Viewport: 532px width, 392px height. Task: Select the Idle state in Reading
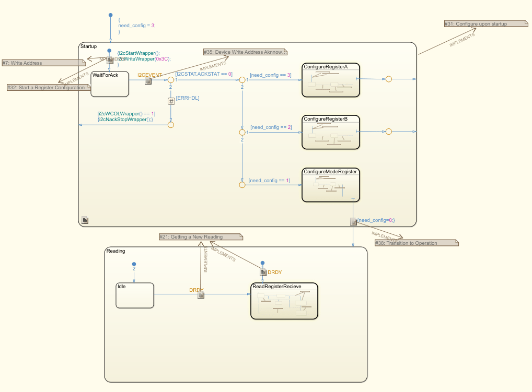tap(134, 295)
